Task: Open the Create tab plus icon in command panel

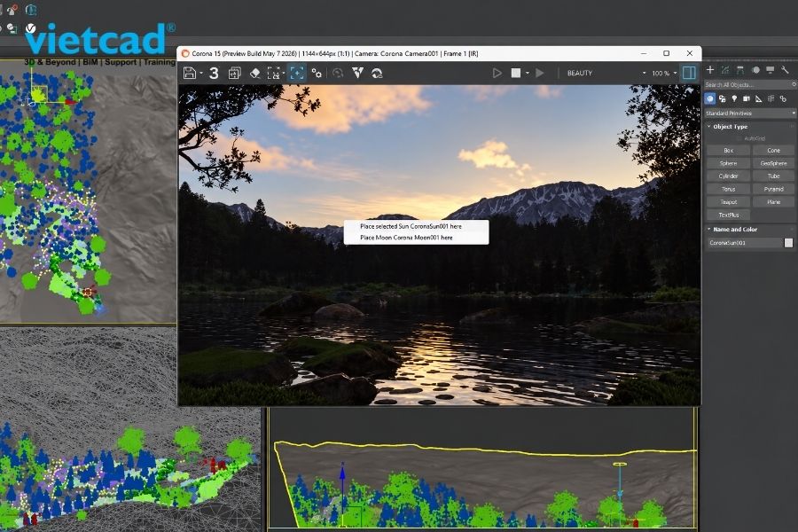Action: (x=710, y=70)
